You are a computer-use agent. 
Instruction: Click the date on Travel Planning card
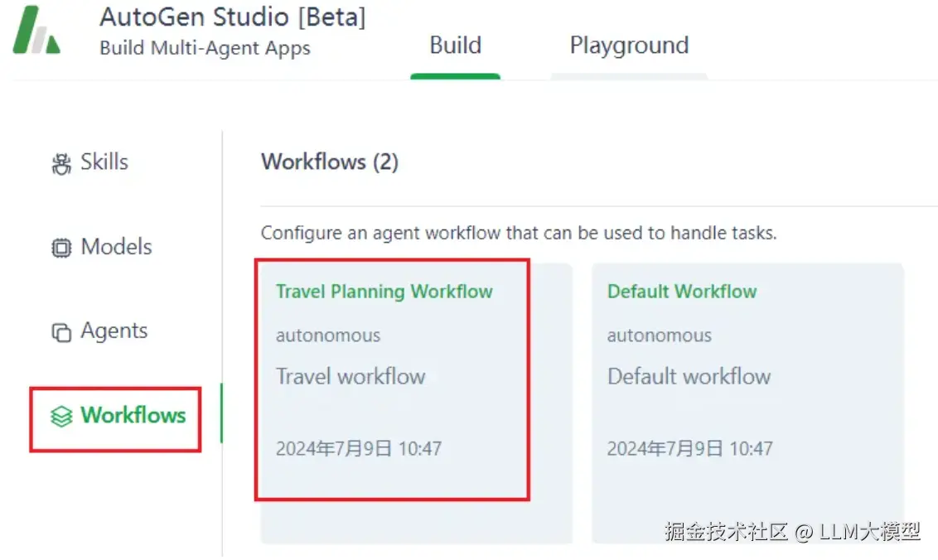coord(358,449)
